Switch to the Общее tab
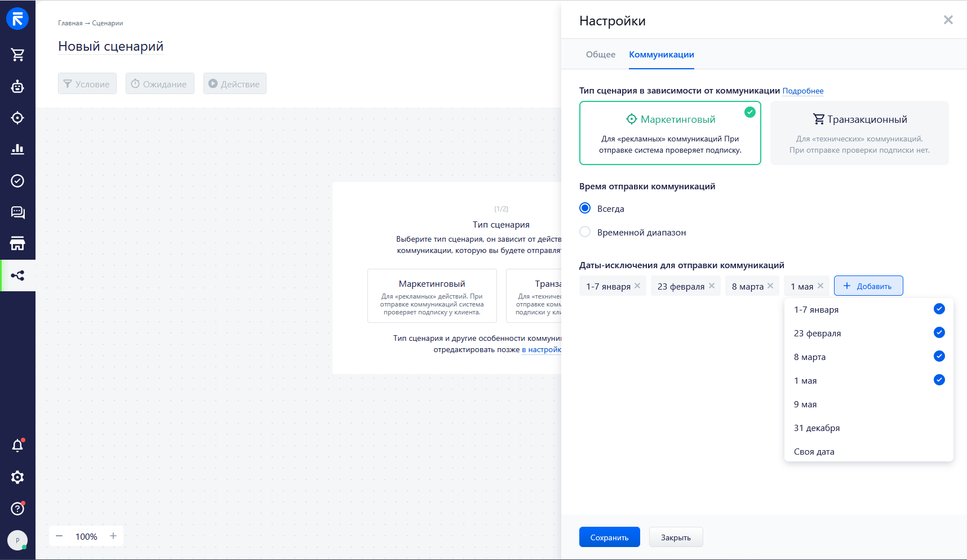 (600, 55)
